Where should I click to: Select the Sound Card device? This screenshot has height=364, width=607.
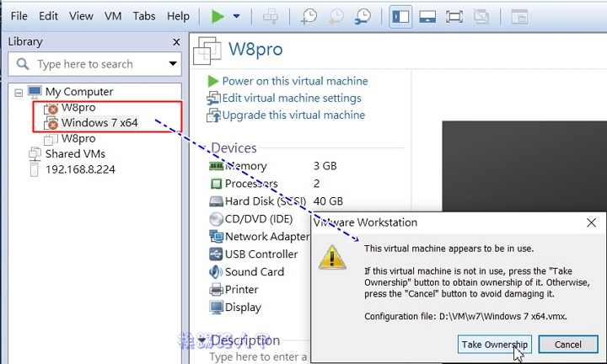[254, 272]
